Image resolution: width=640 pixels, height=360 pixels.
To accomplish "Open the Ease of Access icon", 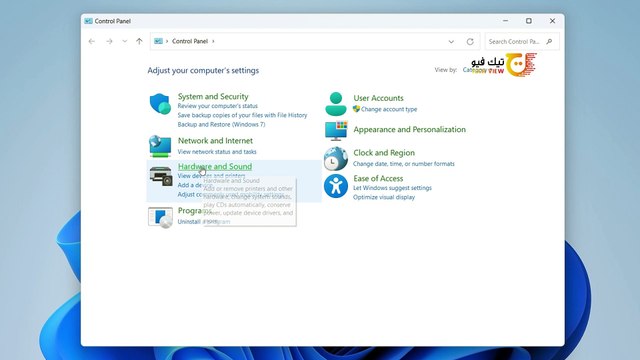I will point(336,186).
